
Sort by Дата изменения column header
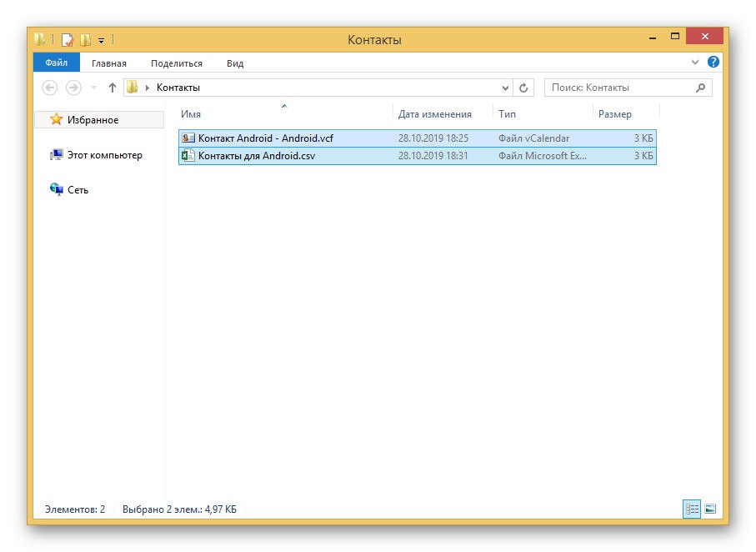tap(434, 114)
